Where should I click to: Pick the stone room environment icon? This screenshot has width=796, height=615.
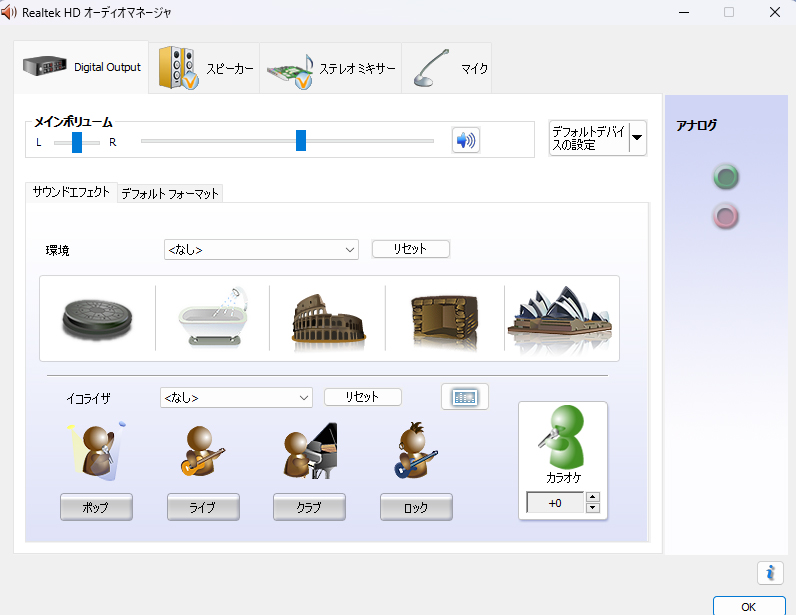444,318
